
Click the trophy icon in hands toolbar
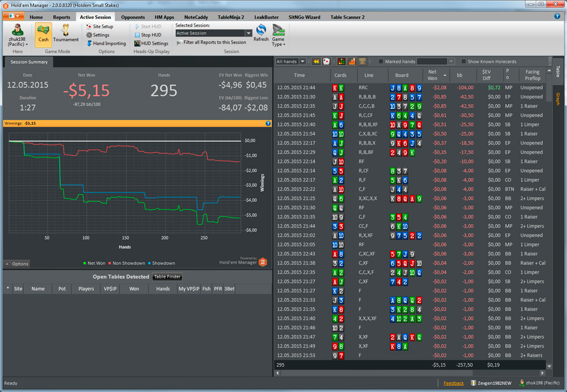362,61
